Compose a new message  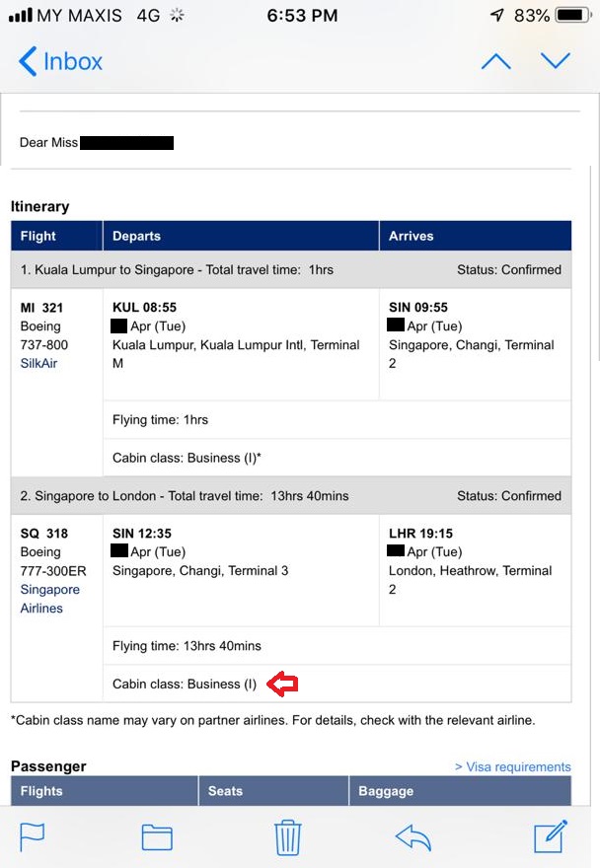point(551,836)
